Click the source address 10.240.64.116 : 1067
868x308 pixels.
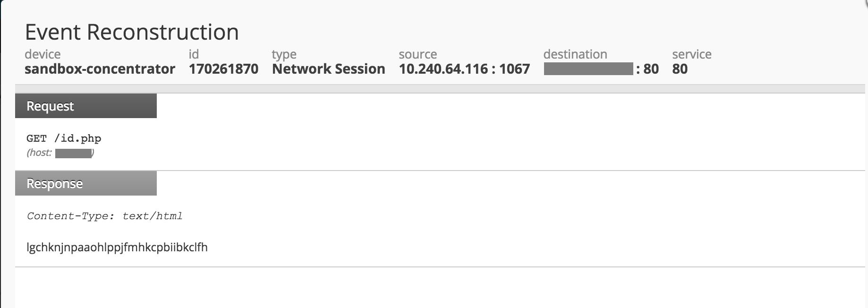point(464,69)
